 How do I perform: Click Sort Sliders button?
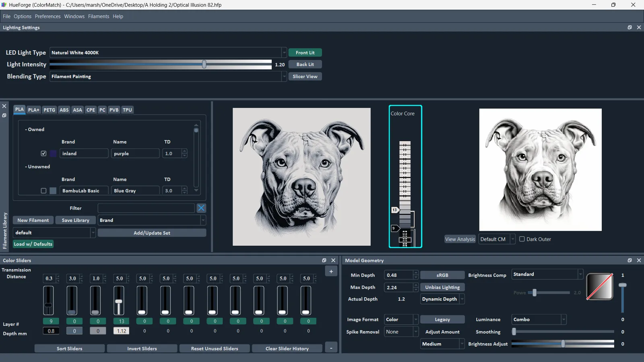[70, 348]
